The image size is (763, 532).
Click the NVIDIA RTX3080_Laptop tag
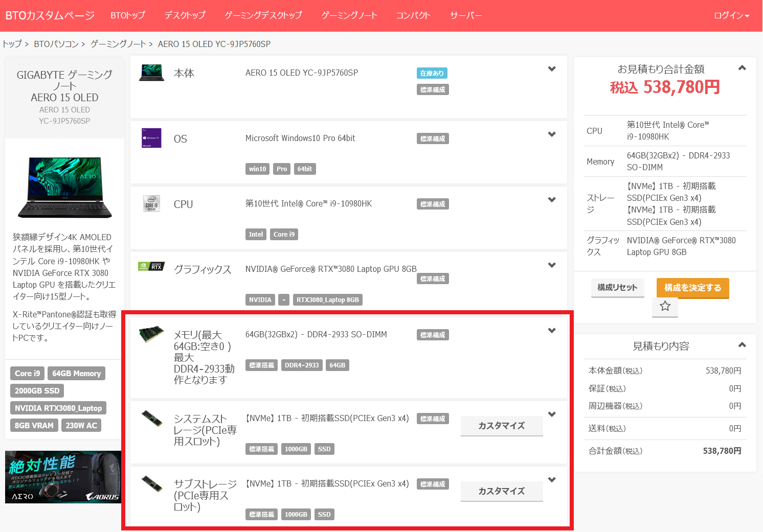click(x=58, y=408)
